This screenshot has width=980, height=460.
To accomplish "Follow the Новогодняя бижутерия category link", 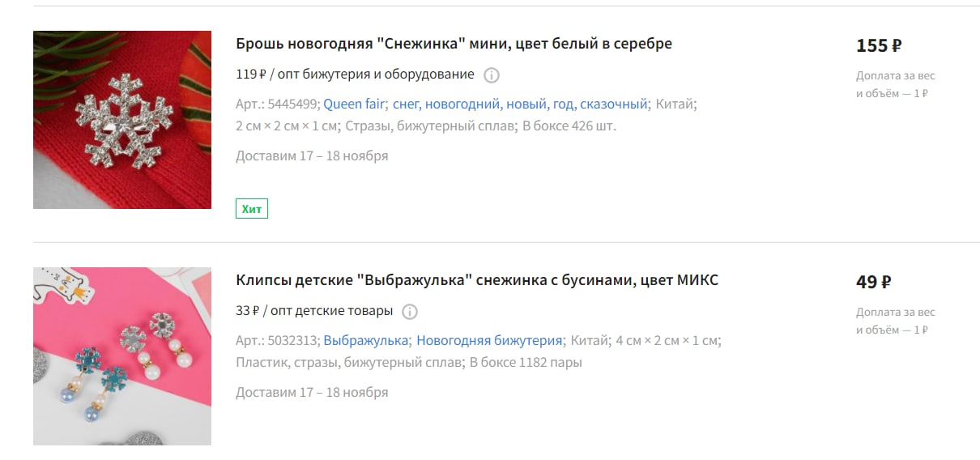I will click(x=489, y=340).
